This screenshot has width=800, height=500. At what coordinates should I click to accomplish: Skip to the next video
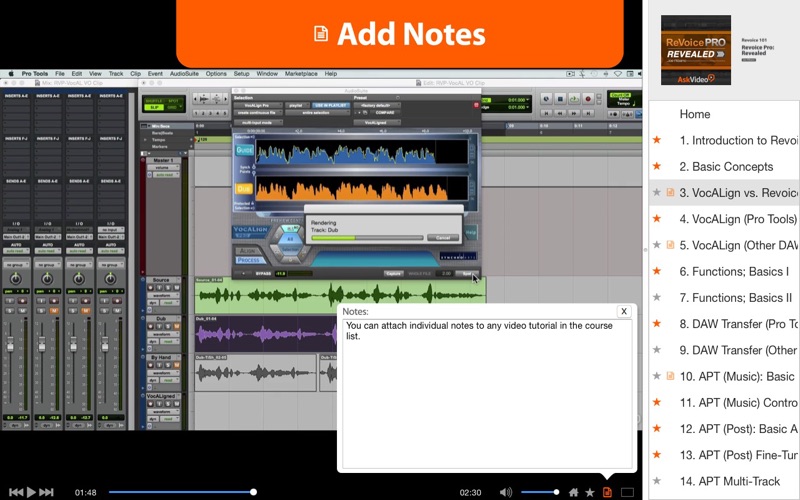(x=46, y=492)
